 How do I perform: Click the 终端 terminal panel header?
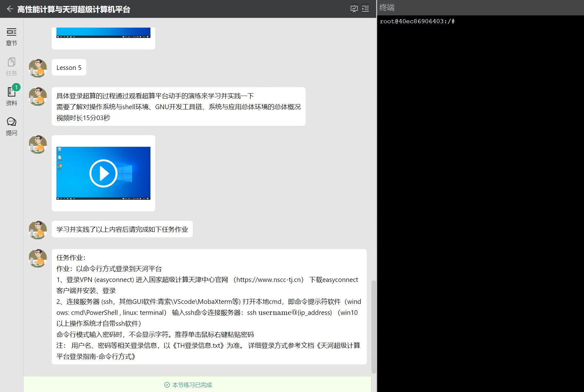coord(387,8)
